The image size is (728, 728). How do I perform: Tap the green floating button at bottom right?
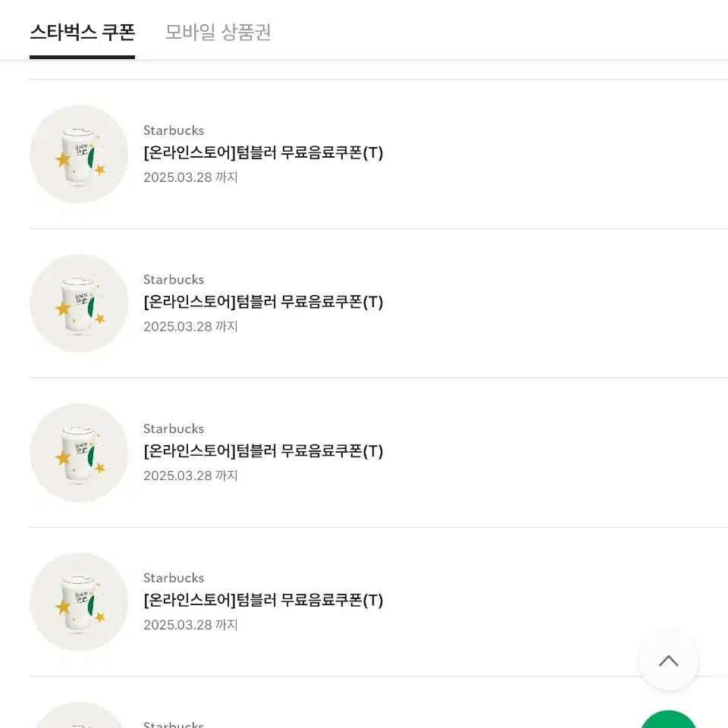click(669, 719)
